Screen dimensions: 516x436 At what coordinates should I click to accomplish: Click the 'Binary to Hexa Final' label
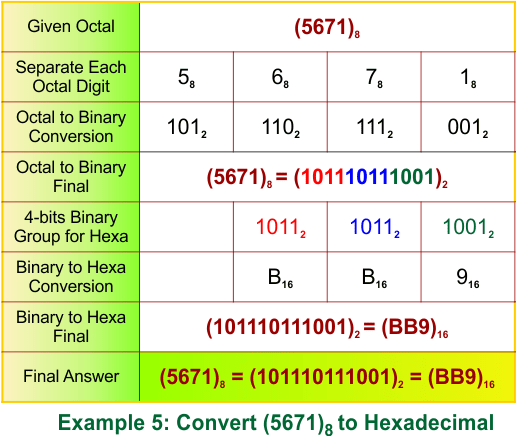[x=71, y=327]
